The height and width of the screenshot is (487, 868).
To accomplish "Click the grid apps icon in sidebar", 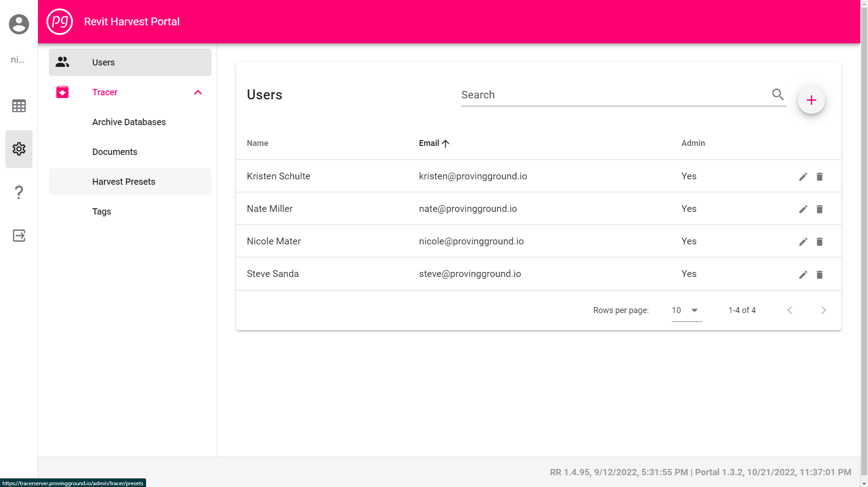I will click(19, 106).
